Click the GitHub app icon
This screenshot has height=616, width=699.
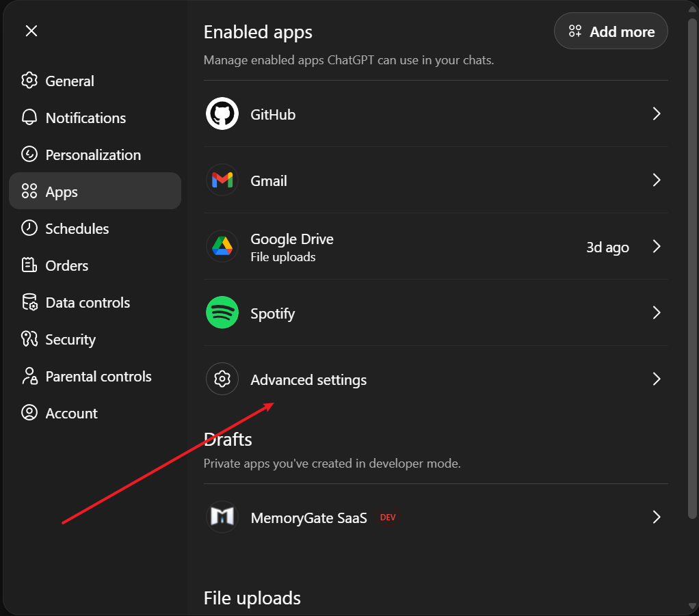222,114
